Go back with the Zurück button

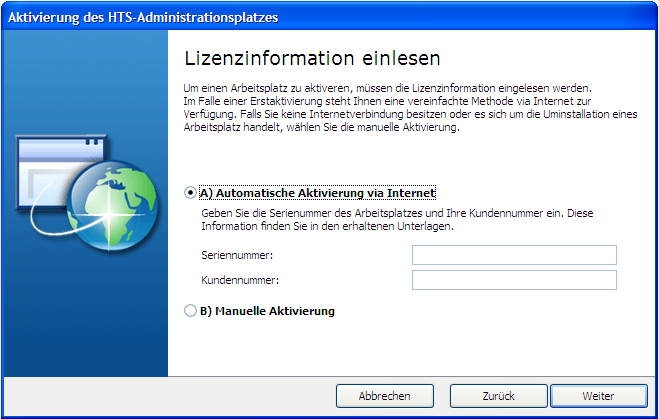tap(498, 396)
